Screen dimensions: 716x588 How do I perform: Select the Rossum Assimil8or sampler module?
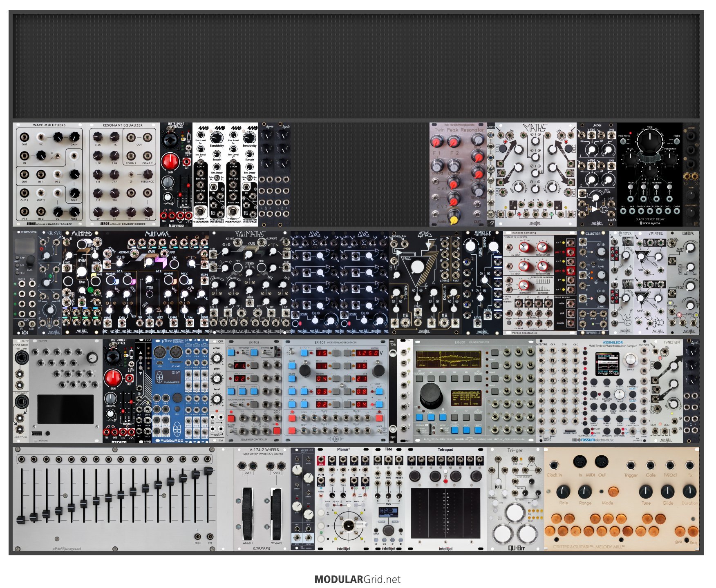tap(593, 391)
